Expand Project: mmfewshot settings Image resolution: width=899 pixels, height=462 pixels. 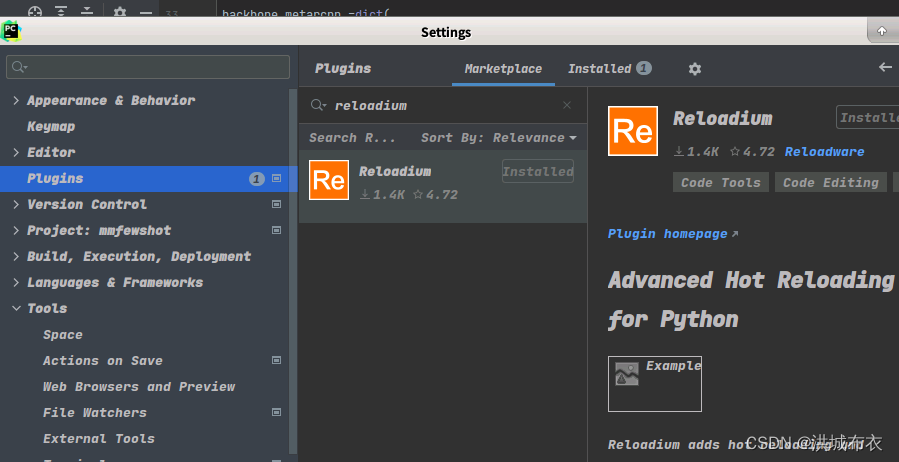[16, 230]
